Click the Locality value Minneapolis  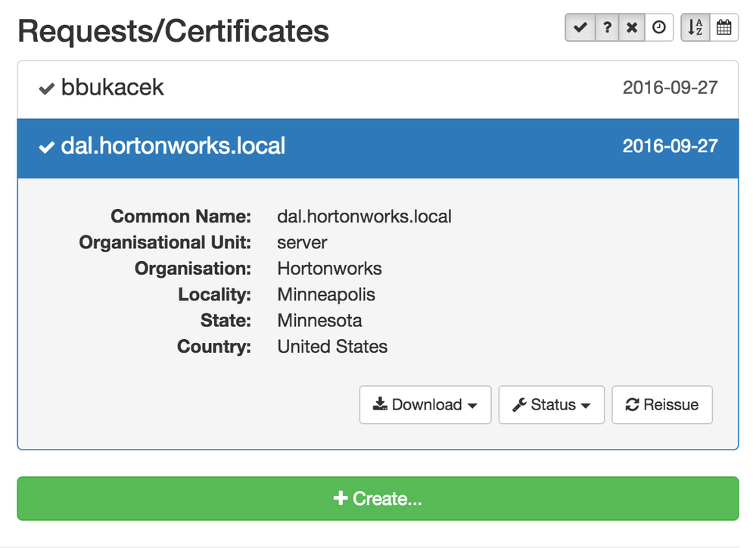click(x=326, y=294)
